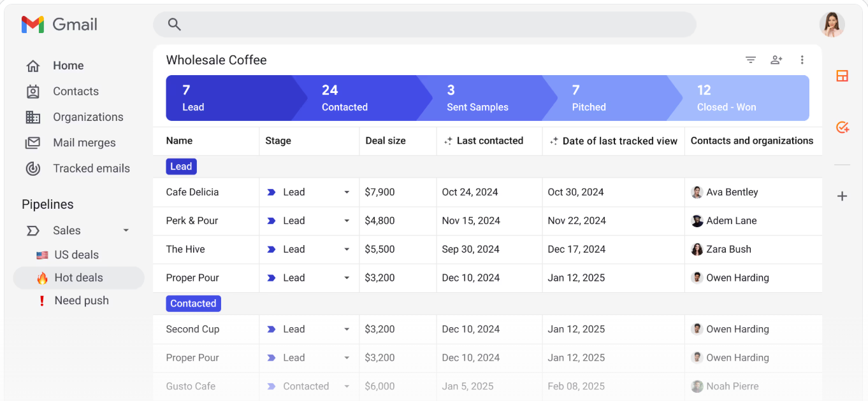Select the Sent Samples pipeline stage
Viewport: 868px width, 401px height.
479,98
